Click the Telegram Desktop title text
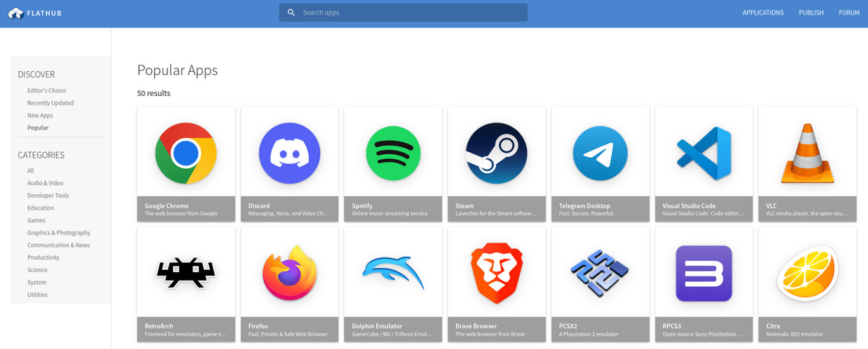The image size is (868, 349). tap(585, 206)
